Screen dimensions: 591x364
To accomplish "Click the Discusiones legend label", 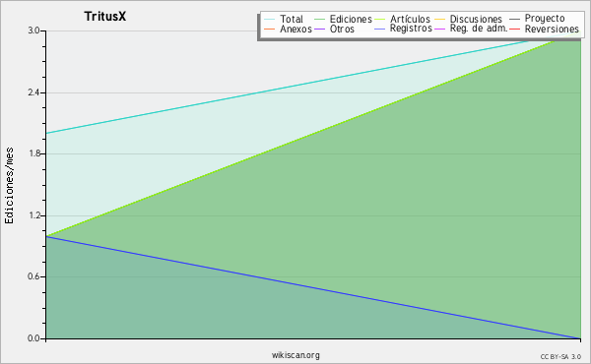I will 476,19.
